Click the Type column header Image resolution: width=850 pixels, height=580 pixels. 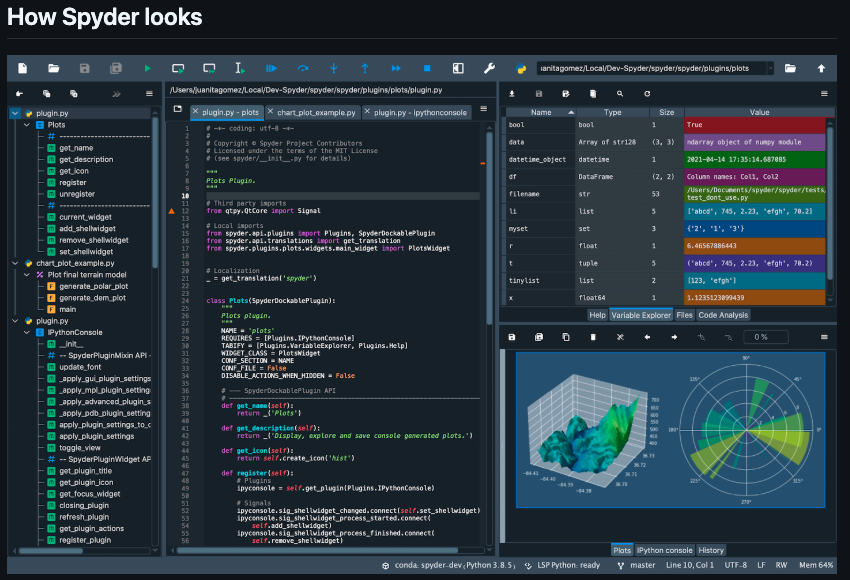click(613, 112)
